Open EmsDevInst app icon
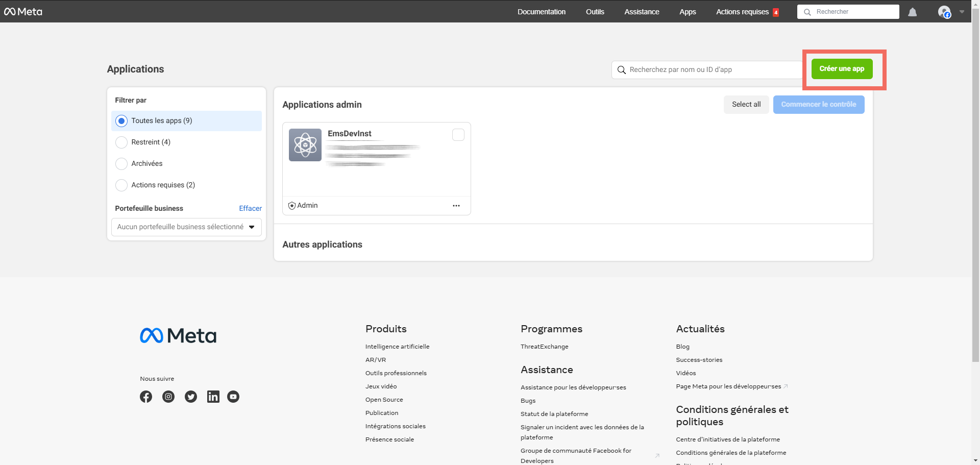This screenshot has width=980, height=465. coord(305,145)
